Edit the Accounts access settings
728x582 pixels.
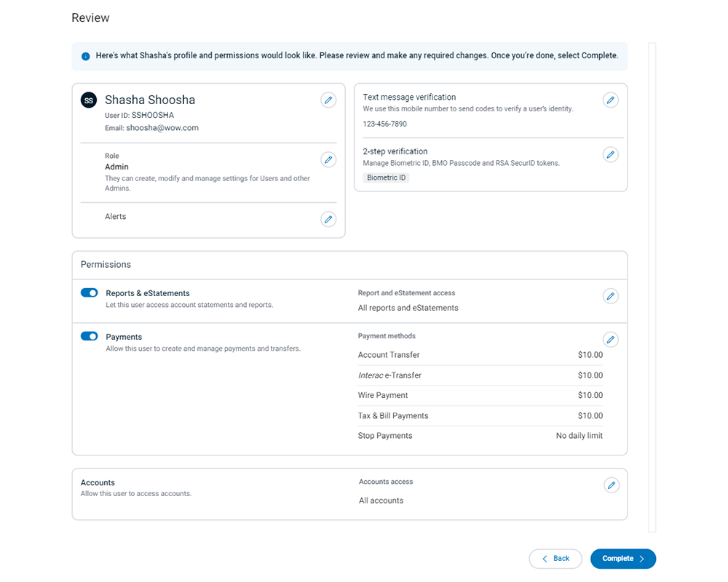click(x=612, y=485)
